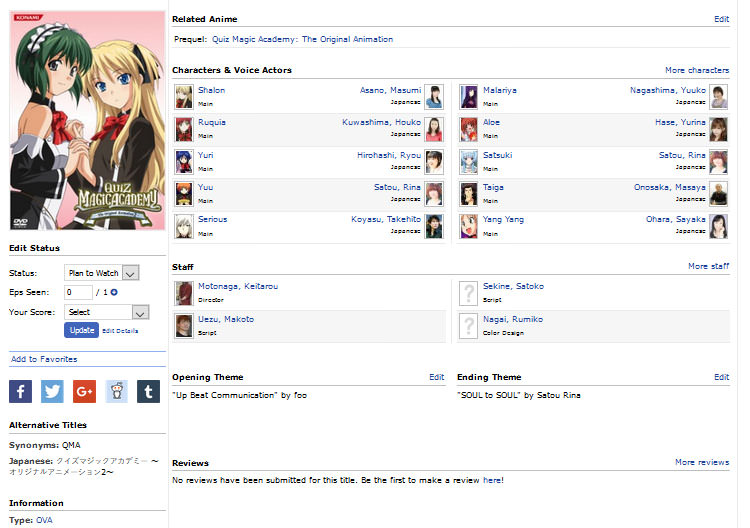Image resolution: width=750 pixels, height=528 pixels.
Task: Open the Your Score select dropdown
Action: (106, 312)
